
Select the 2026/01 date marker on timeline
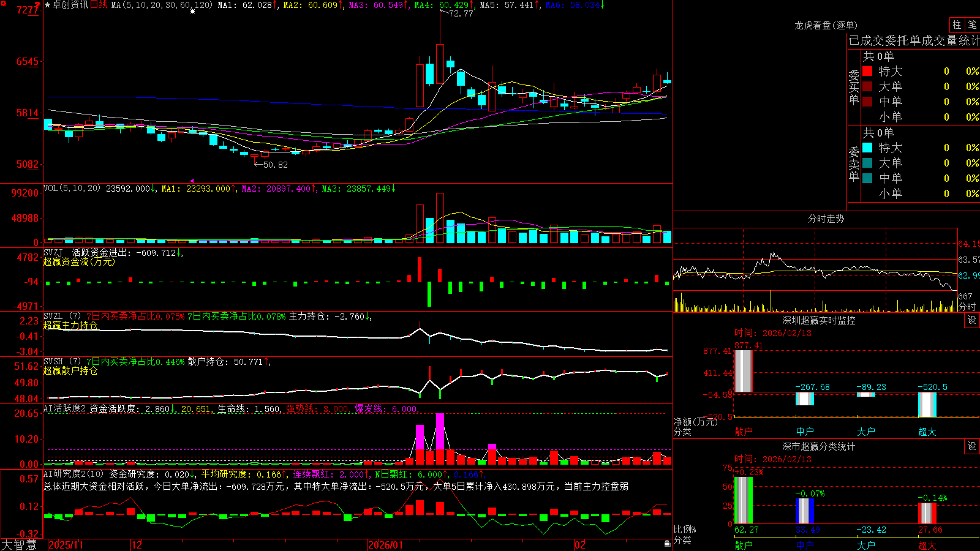coord(386,545)
